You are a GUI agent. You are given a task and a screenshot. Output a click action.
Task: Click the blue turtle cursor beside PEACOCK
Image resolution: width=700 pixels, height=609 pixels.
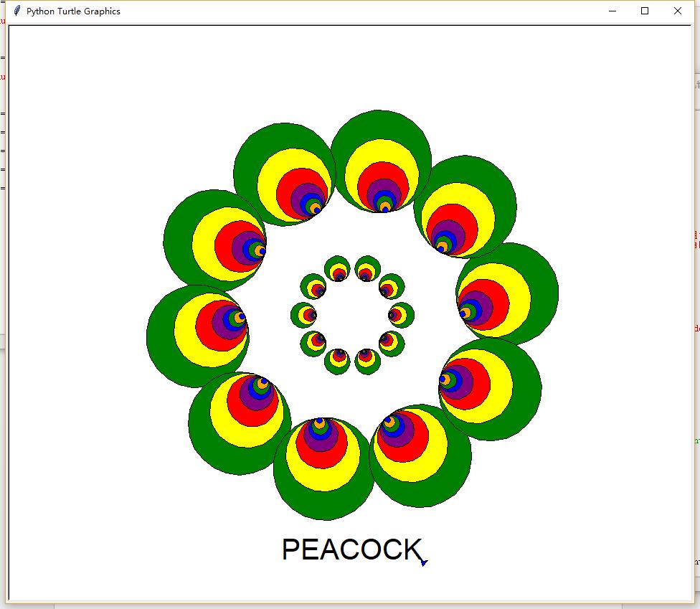[x=424, y=562]
